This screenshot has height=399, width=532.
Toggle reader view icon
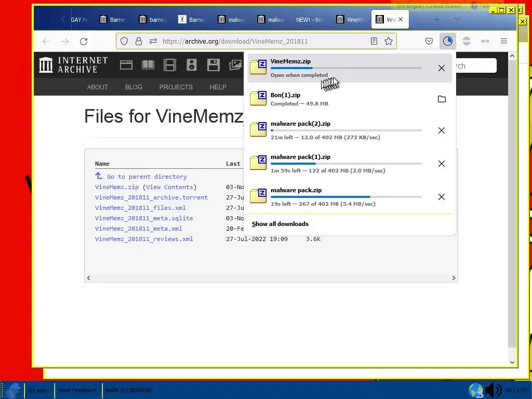tap(374, 41)
